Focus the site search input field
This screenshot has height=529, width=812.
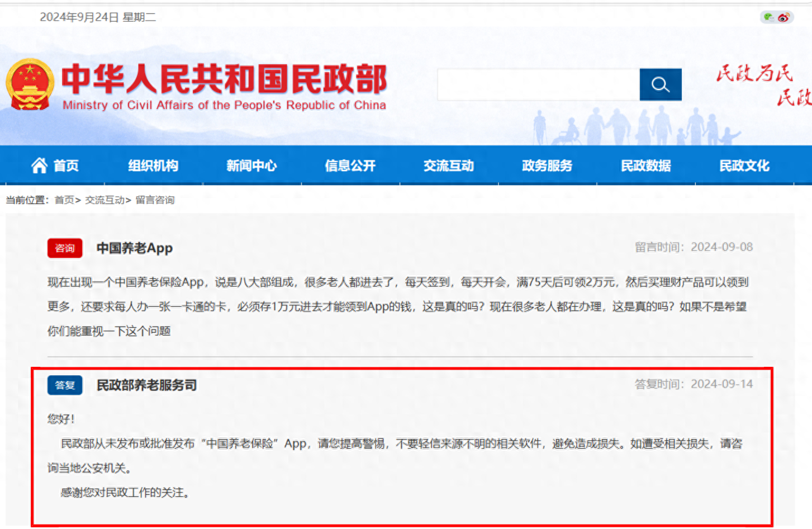(539, 84)
